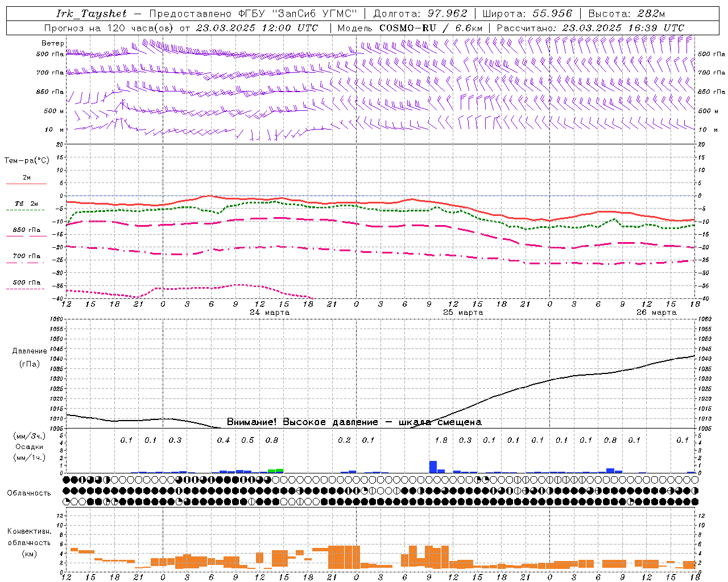Click the (мм/1ч.) precipitation unit label
The image size is (728, 582).
29,458
